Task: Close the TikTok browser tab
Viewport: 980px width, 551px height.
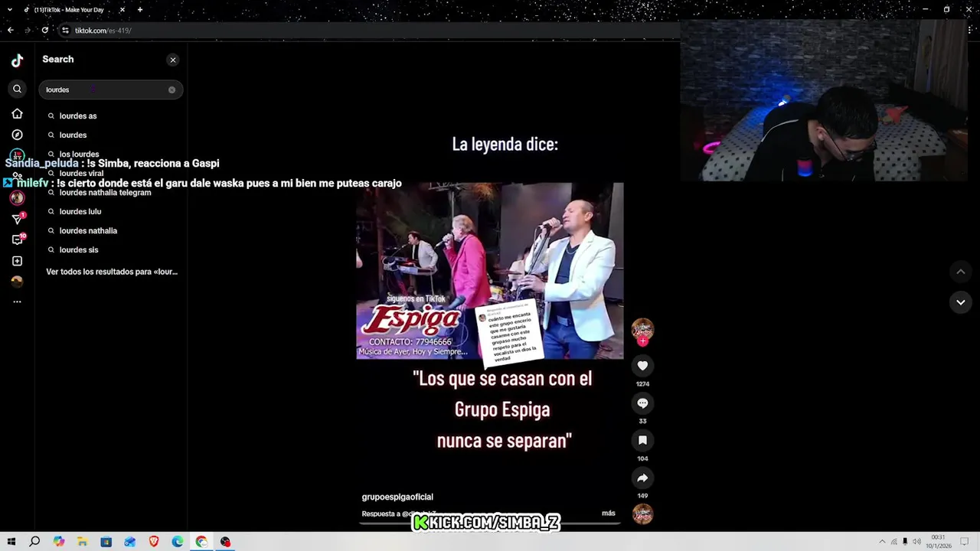Action: (122, 10)
